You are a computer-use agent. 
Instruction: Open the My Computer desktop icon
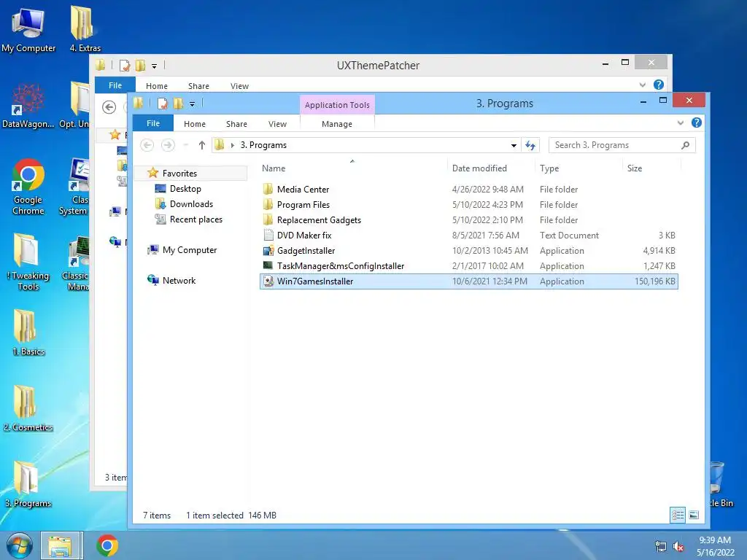(x=28, y=28)
